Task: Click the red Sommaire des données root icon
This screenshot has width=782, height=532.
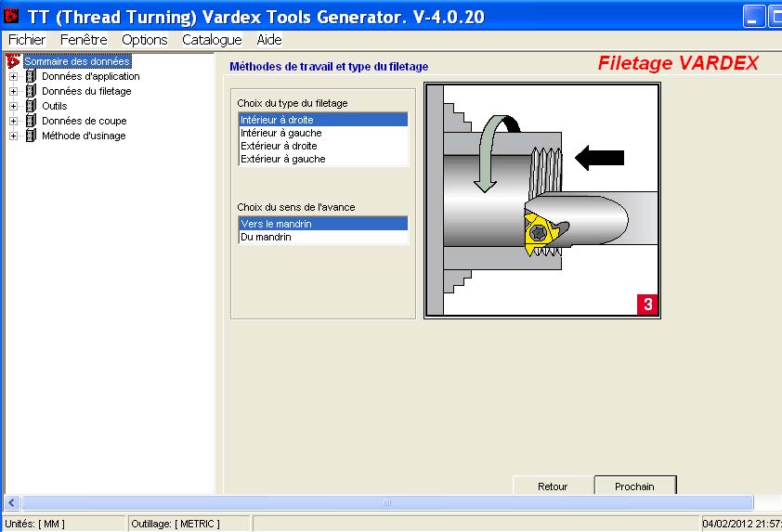Action: tap(13, 61)
